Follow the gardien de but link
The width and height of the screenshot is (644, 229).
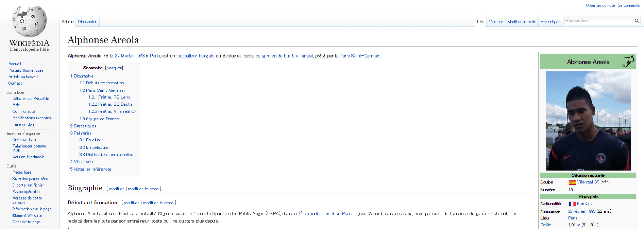pyautogui.click(x=276, y=56)
